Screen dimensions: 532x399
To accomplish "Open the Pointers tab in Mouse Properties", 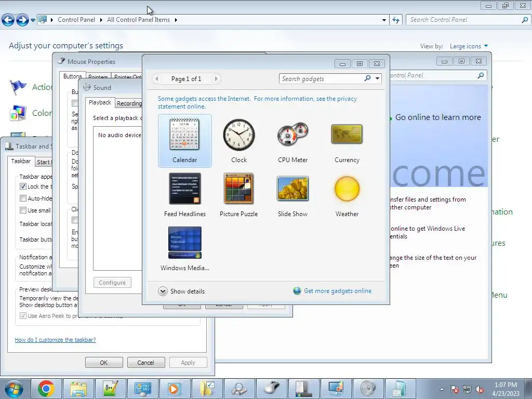I will pyautogui.click(x=98, y=77).
